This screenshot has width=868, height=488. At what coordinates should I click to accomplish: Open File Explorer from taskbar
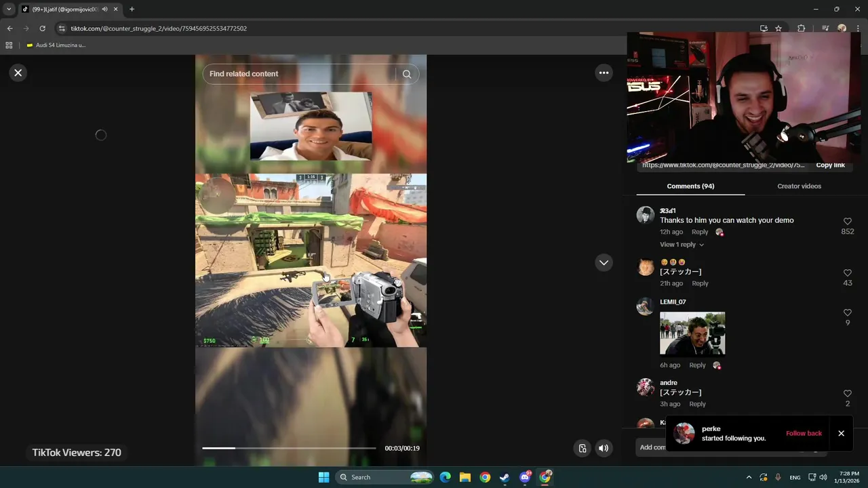click(x=465, y=477)
